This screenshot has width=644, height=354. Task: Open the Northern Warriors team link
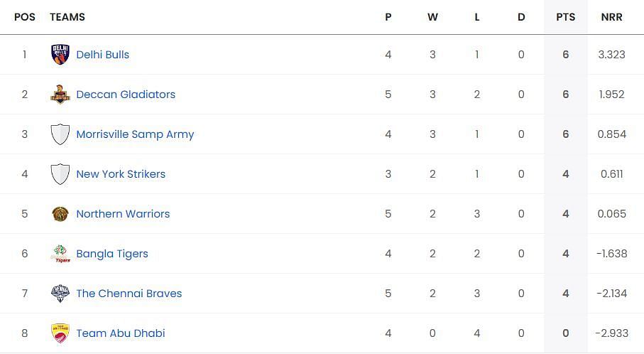[x=124, y=214]
